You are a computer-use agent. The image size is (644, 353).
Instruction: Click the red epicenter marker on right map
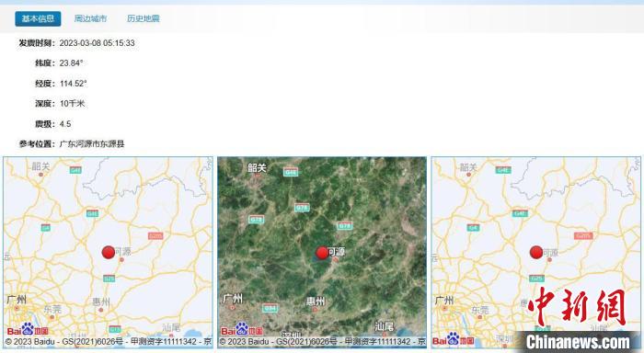click(x=536, y=252)
